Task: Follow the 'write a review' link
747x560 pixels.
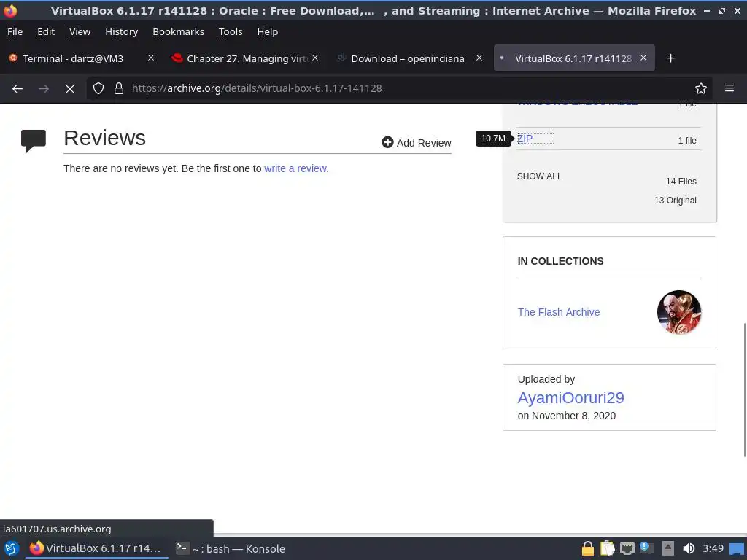Action: point(295,168)
